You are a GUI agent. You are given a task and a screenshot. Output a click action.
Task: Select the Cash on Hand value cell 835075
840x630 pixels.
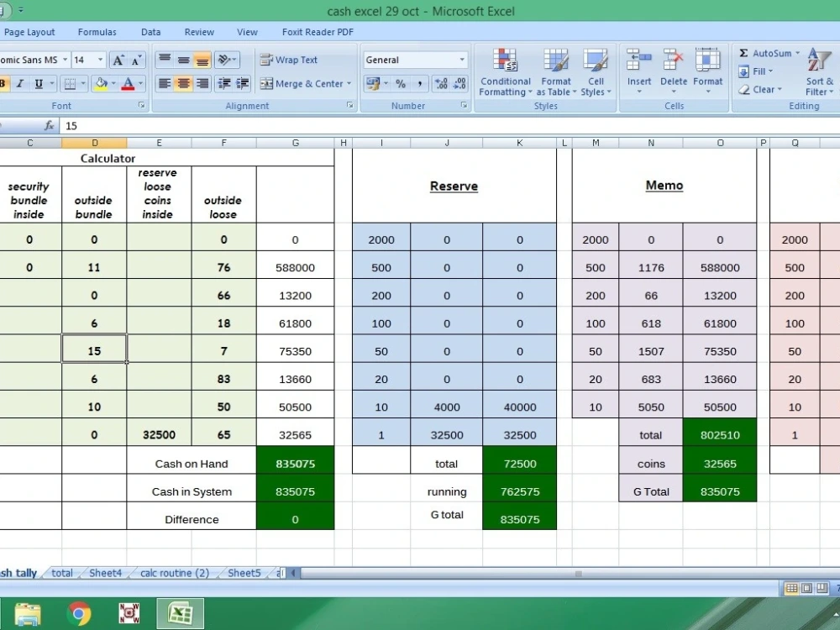295,464
